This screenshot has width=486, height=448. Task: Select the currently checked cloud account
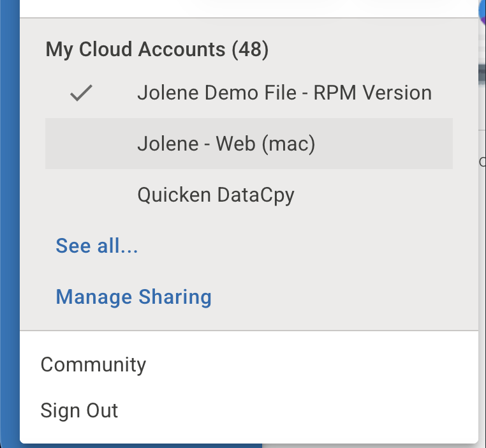click(x=284, y=93)
